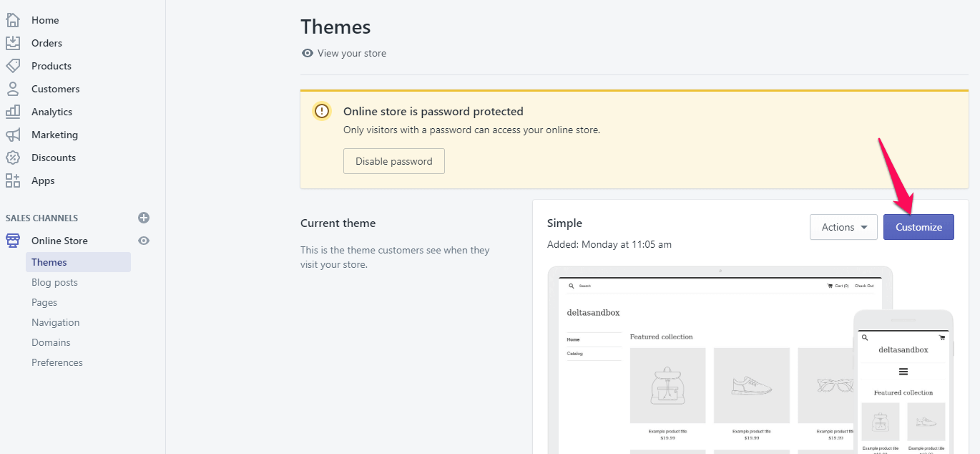This screenshot has width=980, height=454.
Task: Open the Discounts percent badge icon
Action: click(13, 158)
